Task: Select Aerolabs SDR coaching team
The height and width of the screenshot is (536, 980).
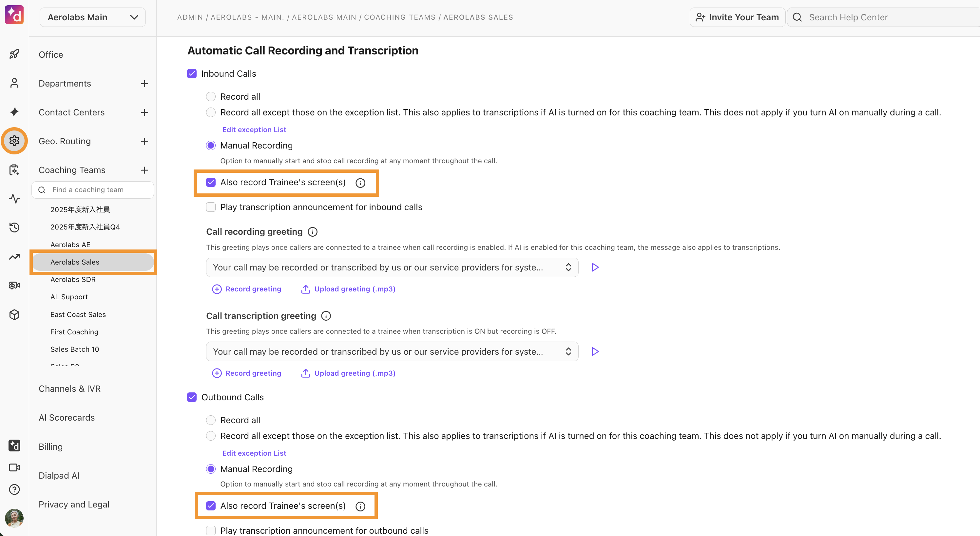Action: point(73,279)
